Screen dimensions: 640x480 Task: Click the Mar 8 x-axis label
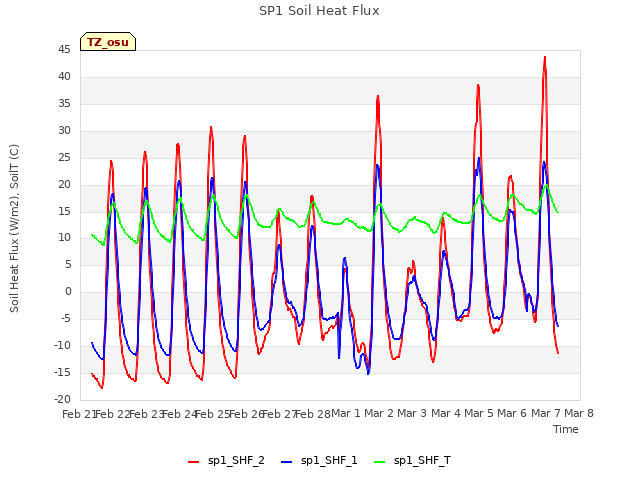point(579,413)
